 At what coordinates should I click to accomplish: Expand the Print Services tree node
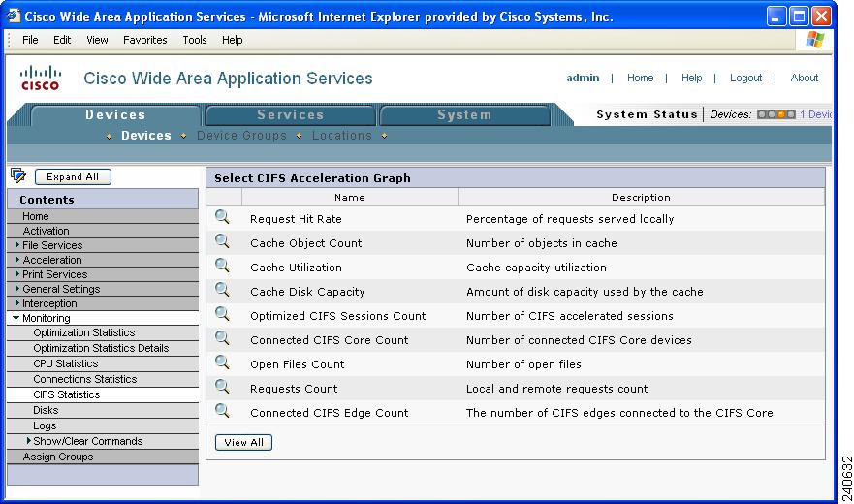click(x=17, y=274)
